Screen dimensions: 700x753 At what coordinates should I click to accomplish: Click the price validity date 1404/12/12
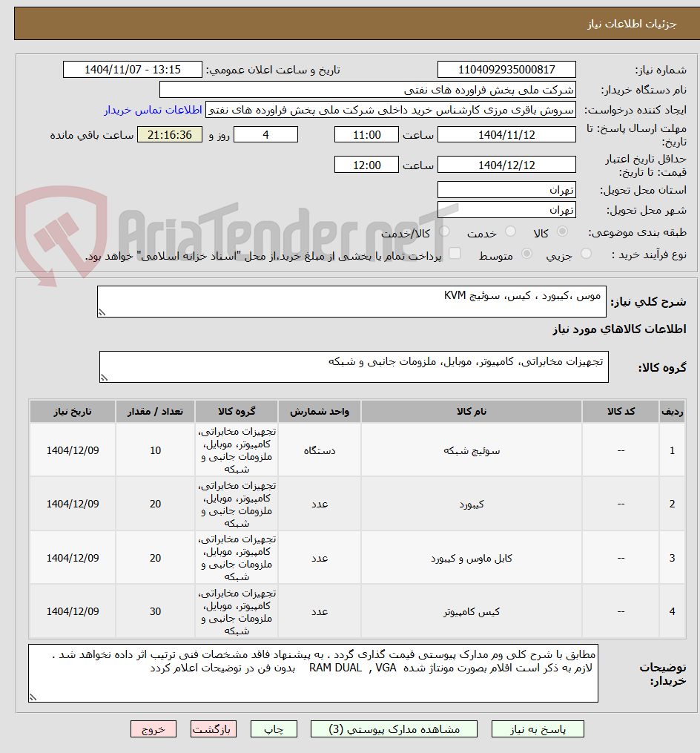pos(506,165)
